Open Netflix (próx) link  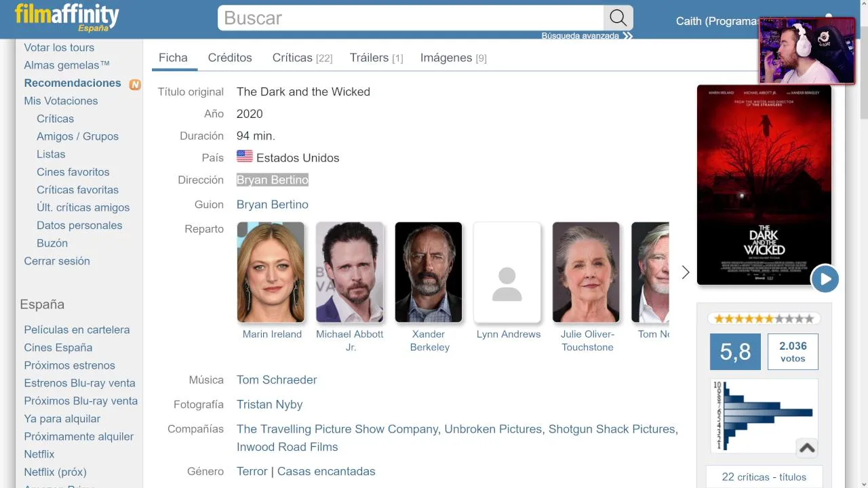tap(55, 472)
